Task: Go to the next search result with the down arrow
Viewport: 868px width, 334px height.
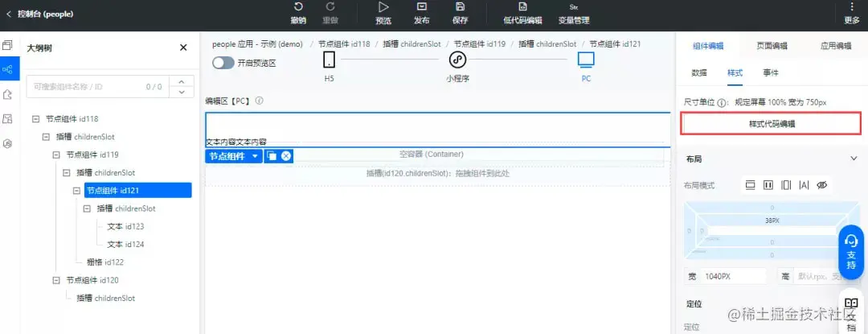Action: [x=182, y=92]
